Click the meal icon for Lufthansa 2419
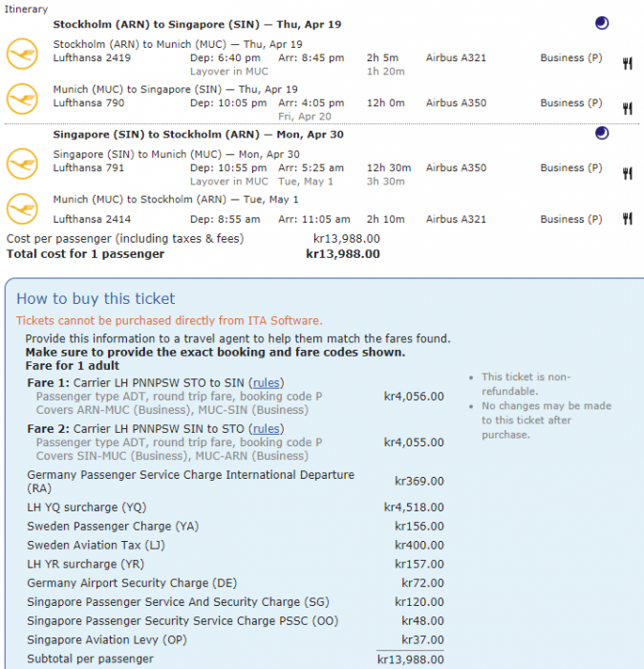Screen dimensions: 644x669 click(x=627, y=64)
